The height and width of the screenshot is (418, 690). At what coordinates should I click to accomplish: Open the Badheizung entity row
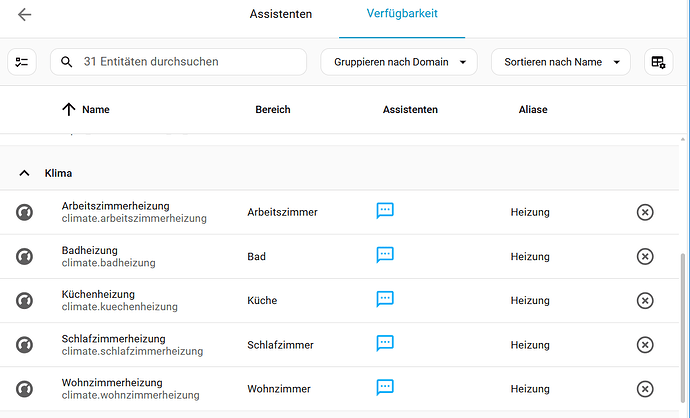pyautogui.click(x=339, y=257)
